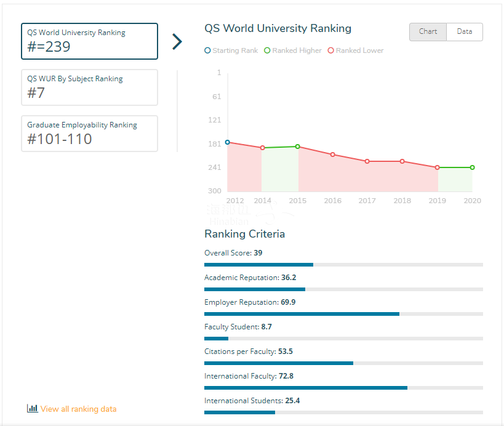
Task: Switch to the Data tab
Action: (x=465, y=32)
